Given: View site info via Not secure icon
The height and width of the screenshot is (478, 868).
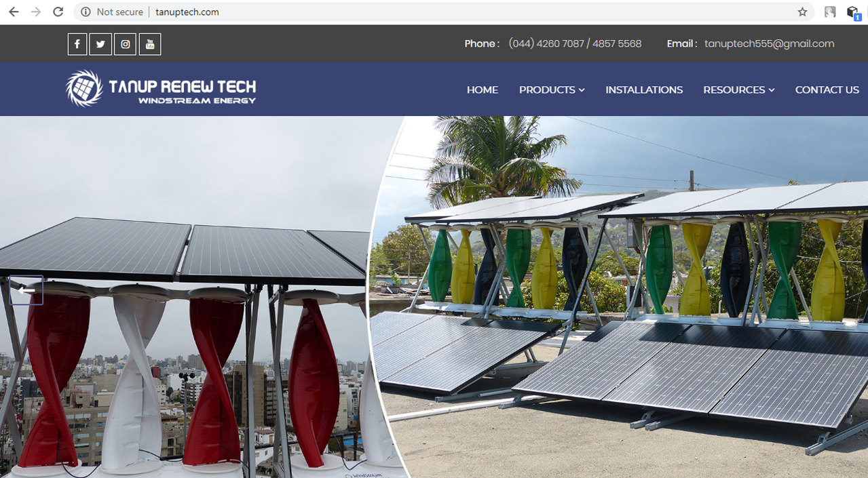Looking at the screenshot, I should (x=86, y=12).
